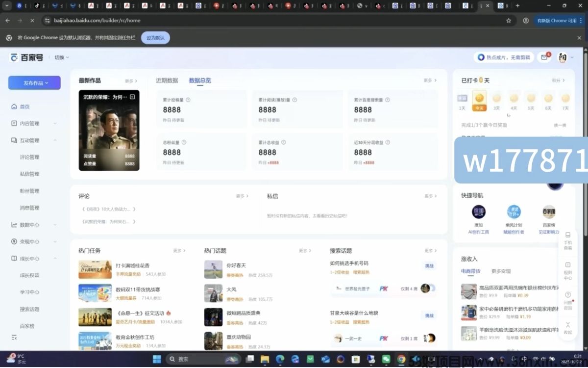588x368 pixels.
Task: Collapse the 互动管理 sidebar section
Action: (55, 140)
